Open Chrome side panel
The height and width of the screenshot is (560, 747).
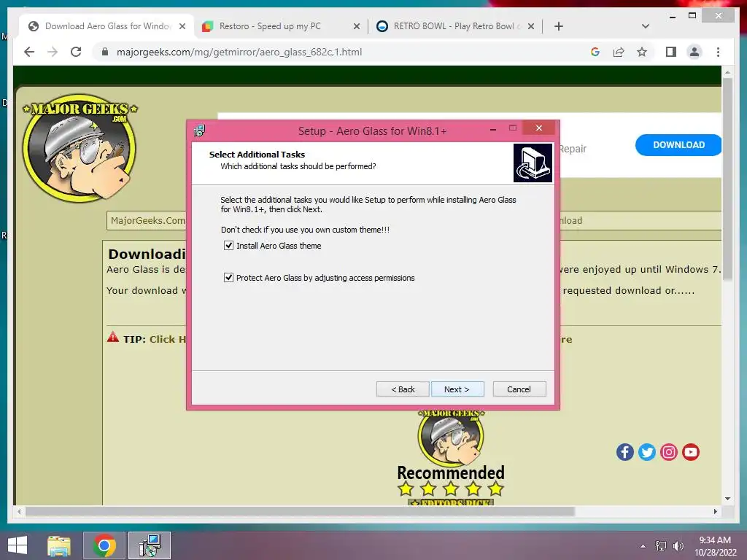671,52
